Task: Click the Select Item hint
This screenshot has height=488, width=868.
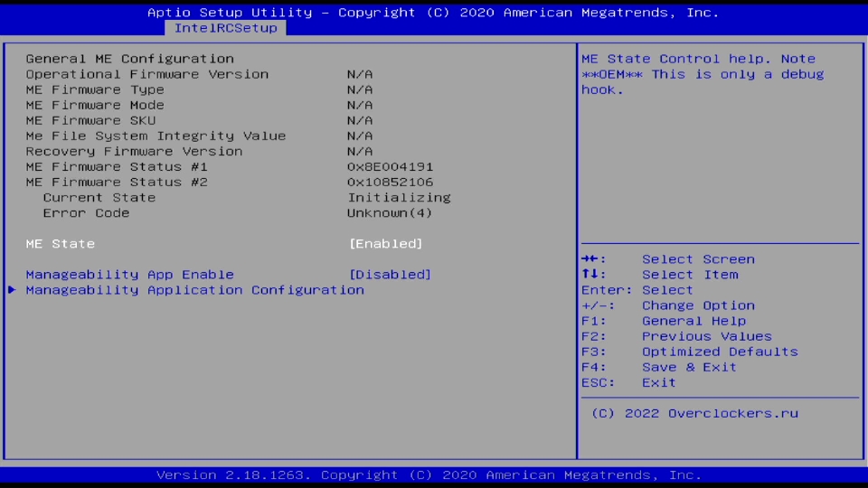Action: 690,275
